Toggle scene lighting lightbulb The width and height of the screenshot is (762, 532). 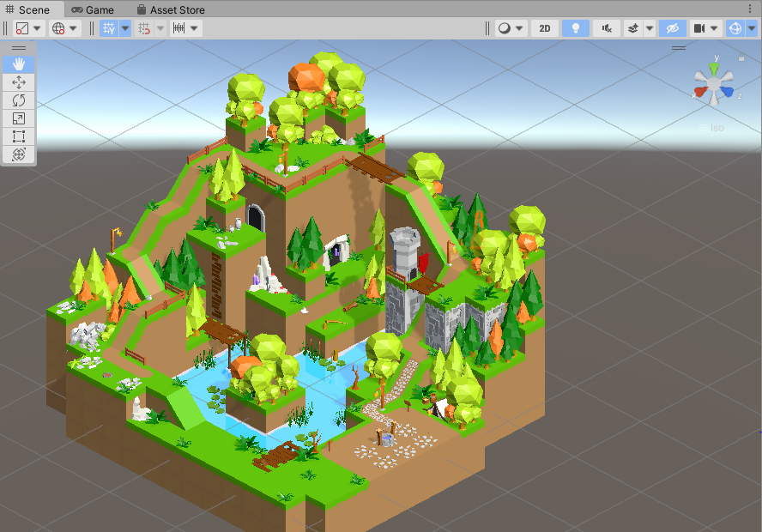click(576, 28)
